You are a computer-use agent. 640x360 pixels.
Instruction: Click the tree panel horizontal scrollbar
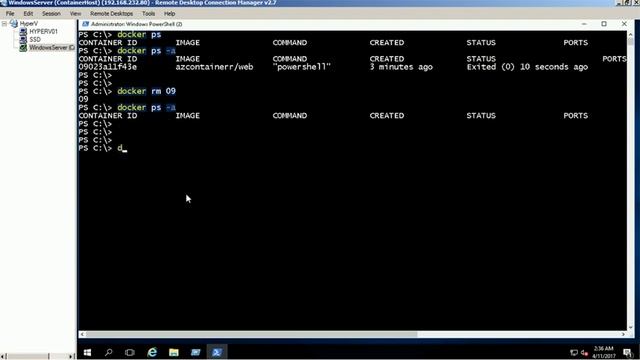click(x=38, y=356)
